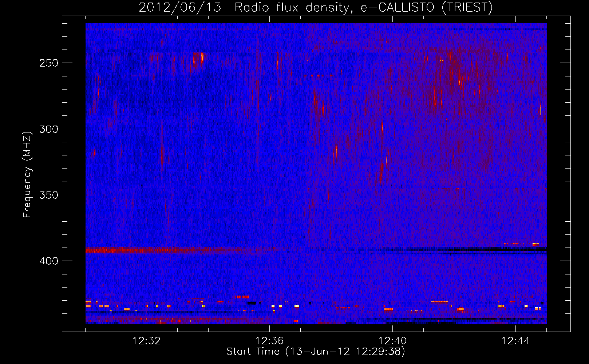This screenshot has width=589, height=364.
Task: Select the 250 frequency tick label
Action: pyautogui.click(x=49, y=63)
